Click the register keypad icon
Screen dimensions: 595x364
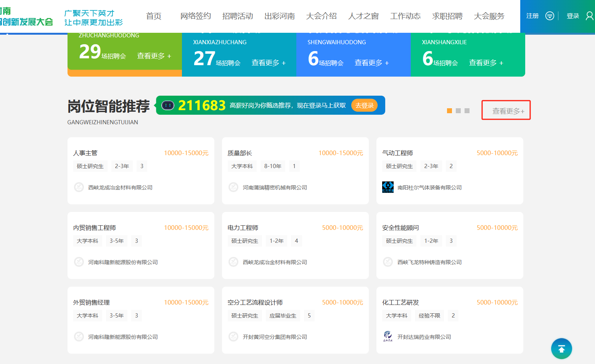550,16
